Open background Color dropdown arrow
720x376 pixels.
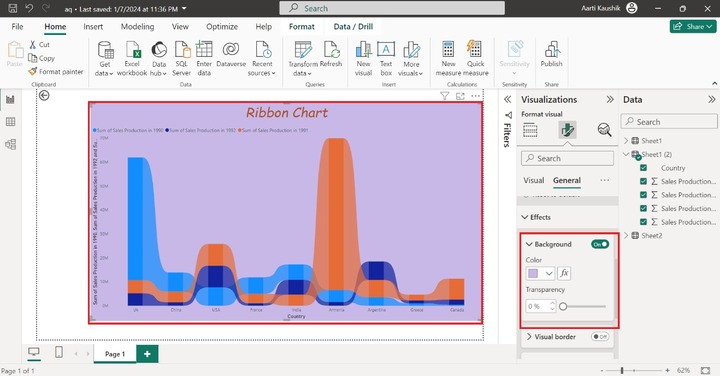click(548, 274)
